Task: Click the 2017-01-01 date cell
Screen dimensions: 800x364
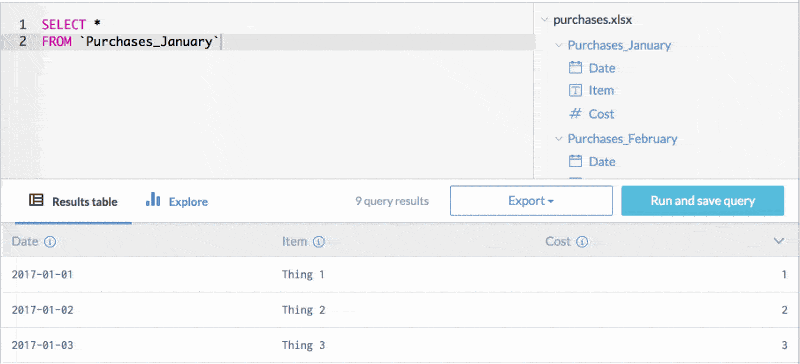Action: click(x=42, y=275)
